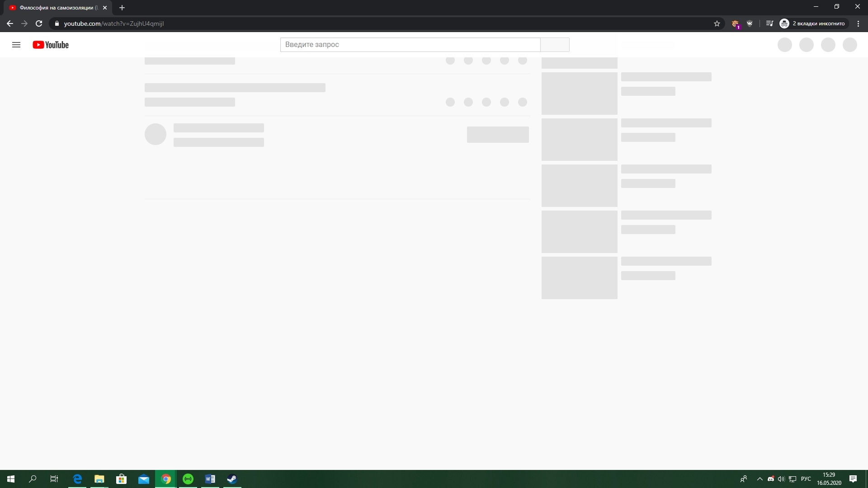Click the first loading placeholder circle dot
This screenshot has width=868, height=488.
(450, 60)
